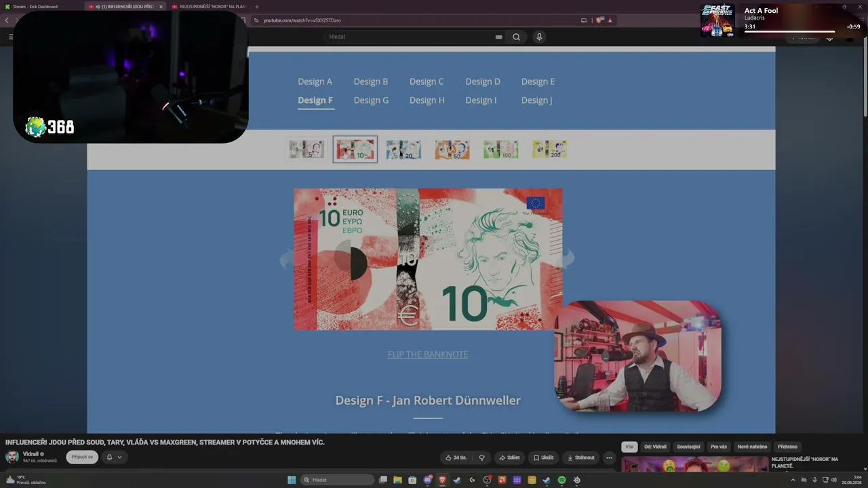Open Spotify from the taskbar

561,480
